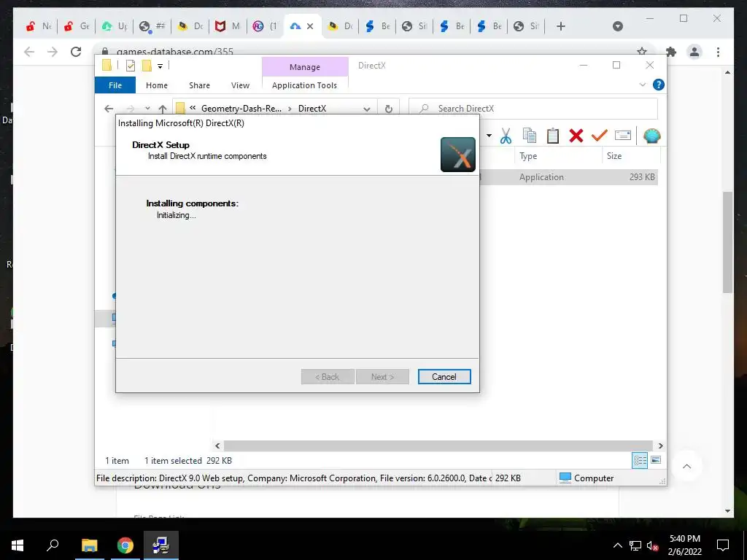Switch to large thumbnails view toggle

tap(656, 460)
